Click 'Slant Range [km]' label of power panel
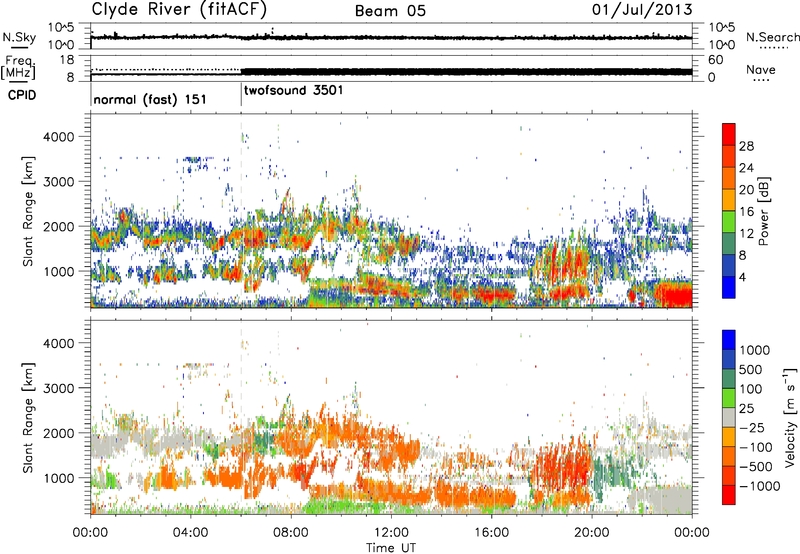 tap(28, 211)
